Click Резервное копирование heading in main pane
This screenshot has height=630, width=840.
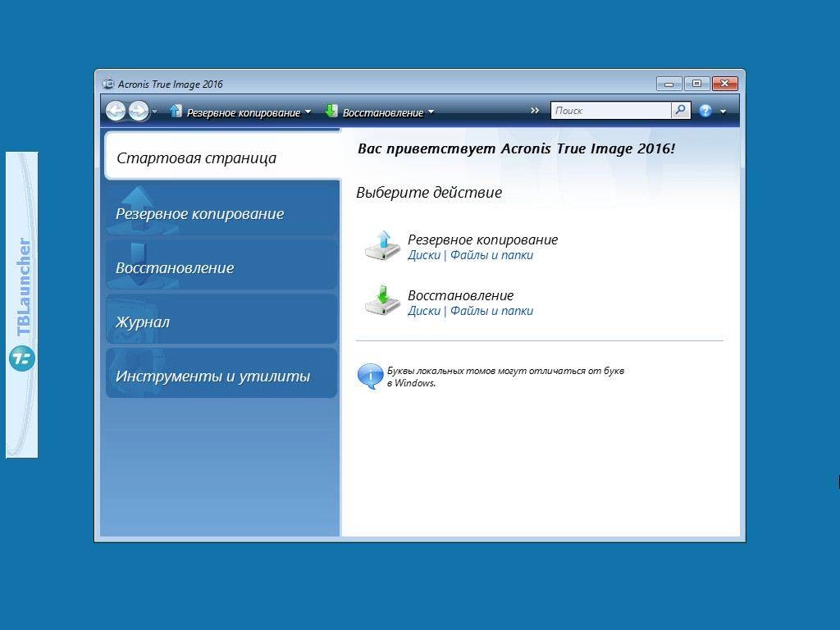tap(482, 240)
